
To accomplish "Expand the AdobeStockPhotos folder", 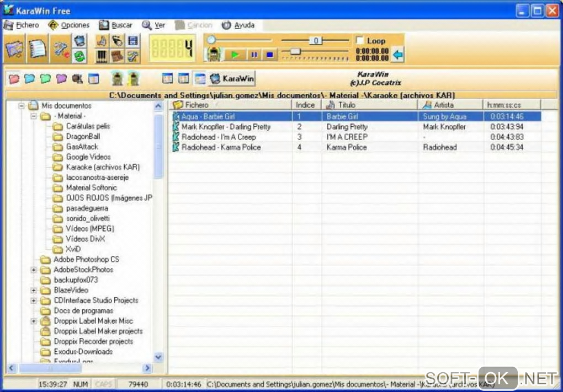I will [33, 270].
